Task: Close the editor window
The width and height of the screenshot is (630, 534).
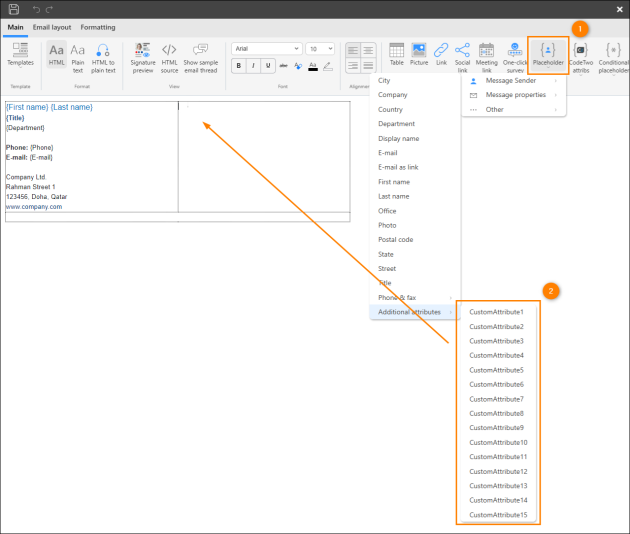Action: 620,9
